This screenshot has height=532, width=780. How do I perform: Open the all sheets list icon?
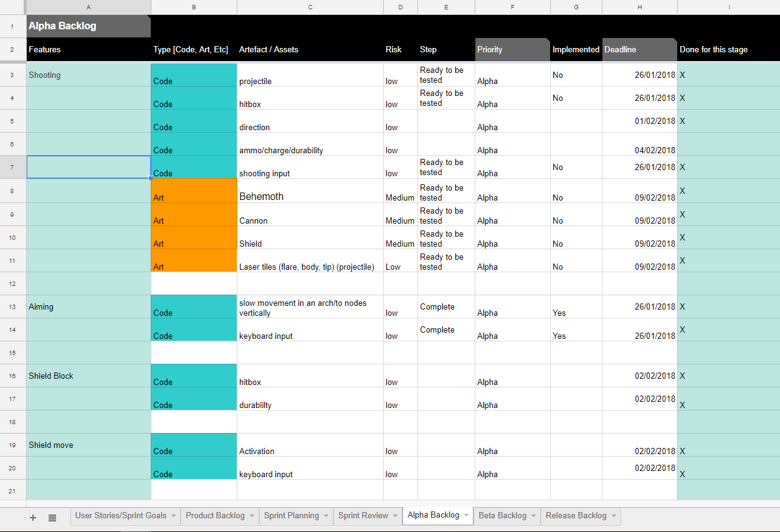point(52,517)
